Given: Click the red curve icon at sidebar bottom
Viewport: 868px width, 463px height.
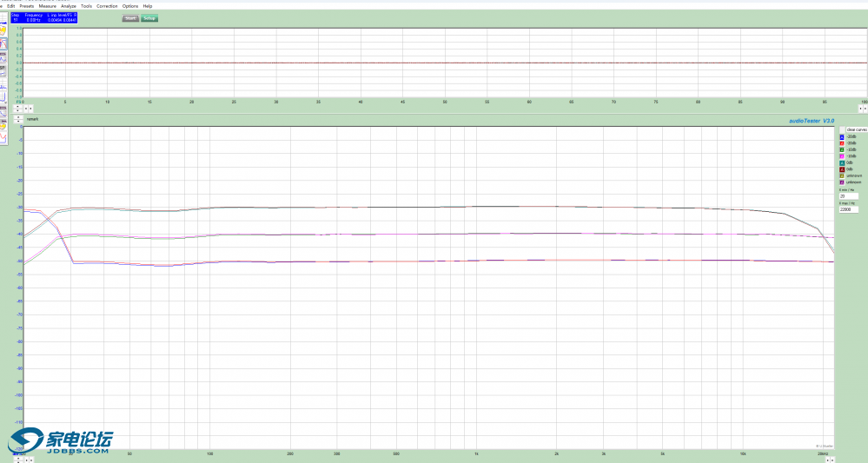Looking at the screenshot, I should 3,137.
